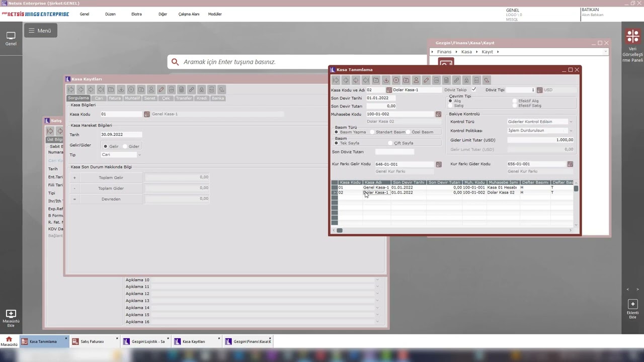This screenshot has height=362, width=644.
Task: Open lookup for Muhasebe Kodu field
Action: (438, 114)
